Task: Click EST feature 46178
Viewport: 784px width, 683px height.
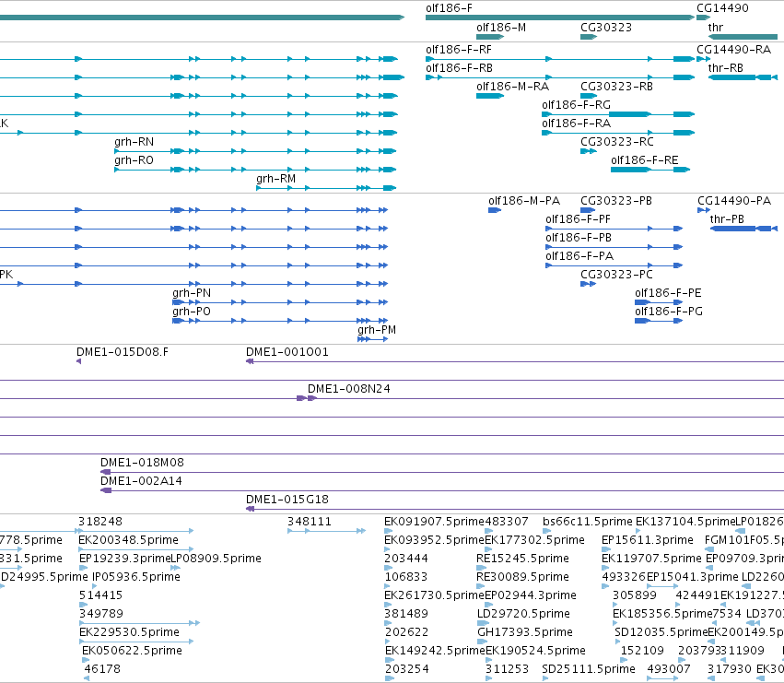Action: click(x=102, y=669)
